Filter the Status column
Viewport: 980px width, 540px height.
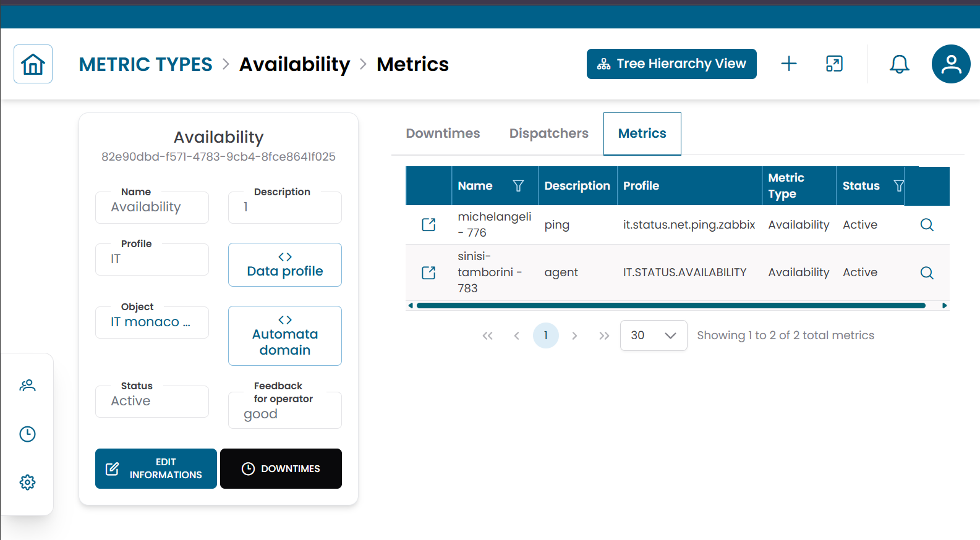coord(899,185)
